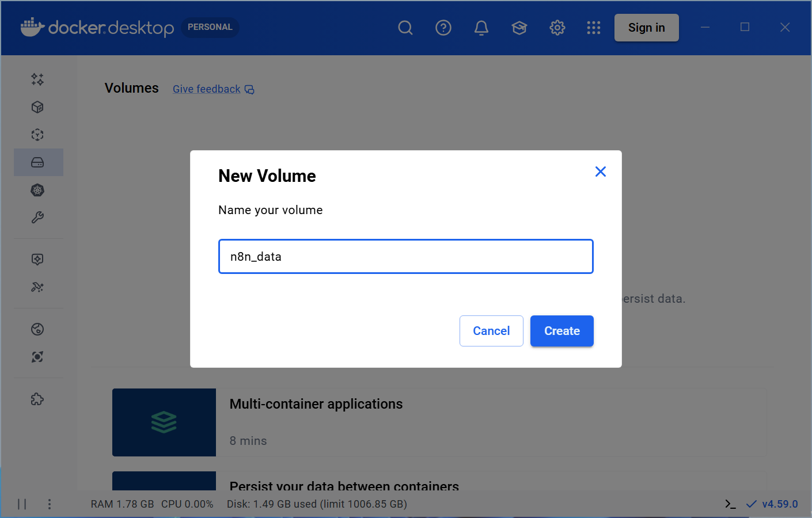Open Docker Desktop settings gear
The height and width of the screenshot is (518, 812).
coord(557,27)
